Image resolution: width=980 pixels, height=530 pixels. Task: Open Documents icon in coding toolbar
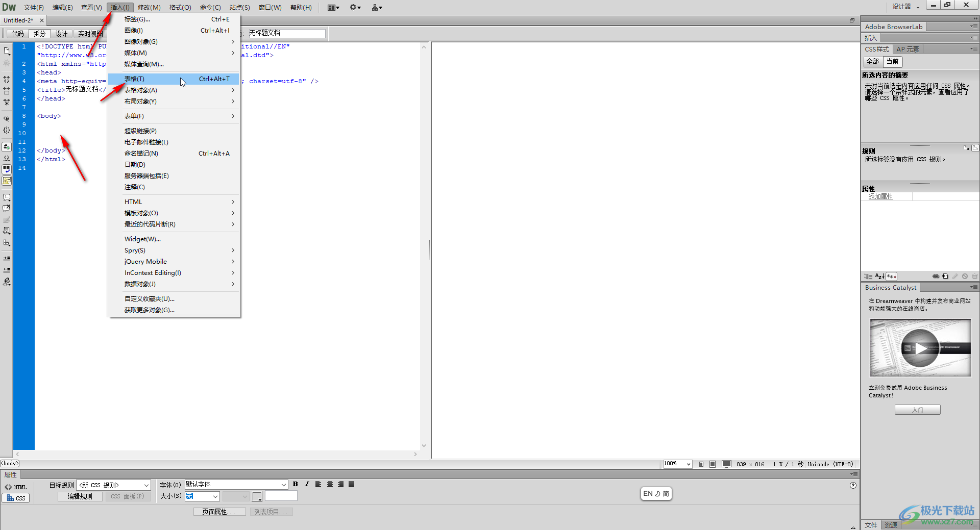7,51
